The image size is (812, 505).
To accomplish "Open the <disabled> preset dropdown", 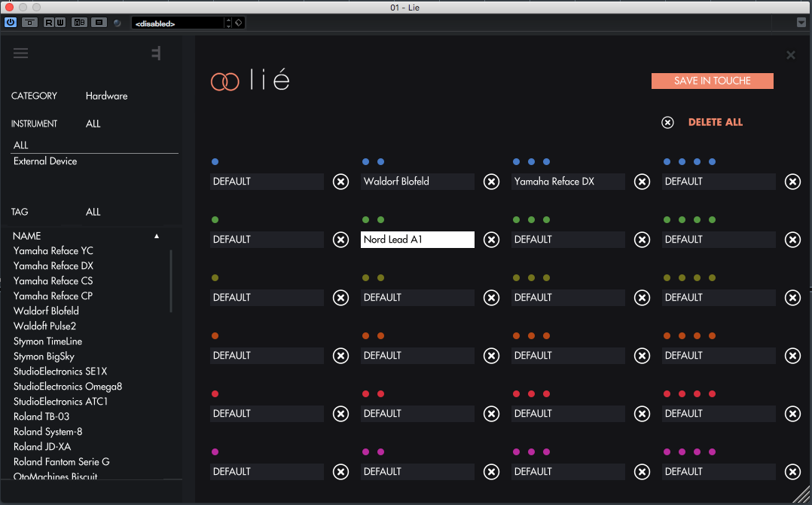I will click(178, 23).
